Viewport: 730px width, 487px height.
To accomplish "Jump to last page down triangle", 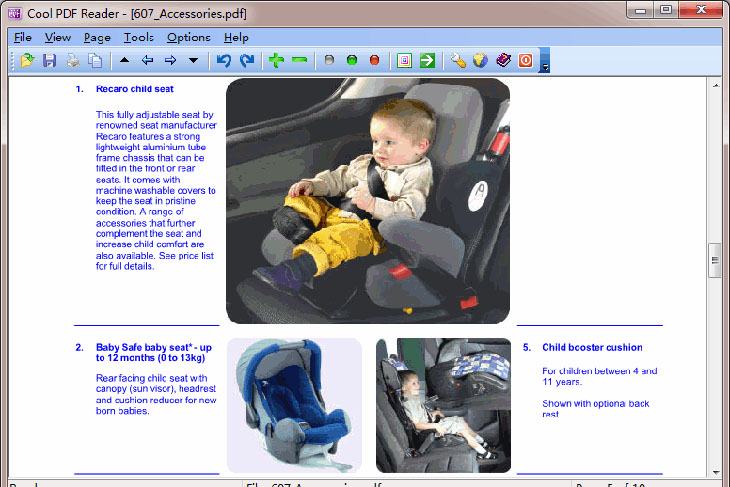I will pyautogui.click(x=193, y=60).
